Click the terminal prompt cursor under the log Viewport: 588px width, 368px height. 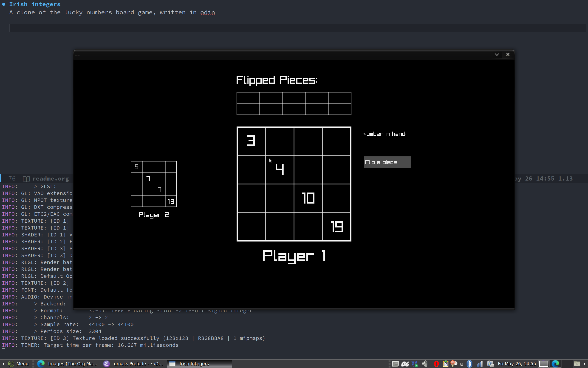[x=3, y=352]
